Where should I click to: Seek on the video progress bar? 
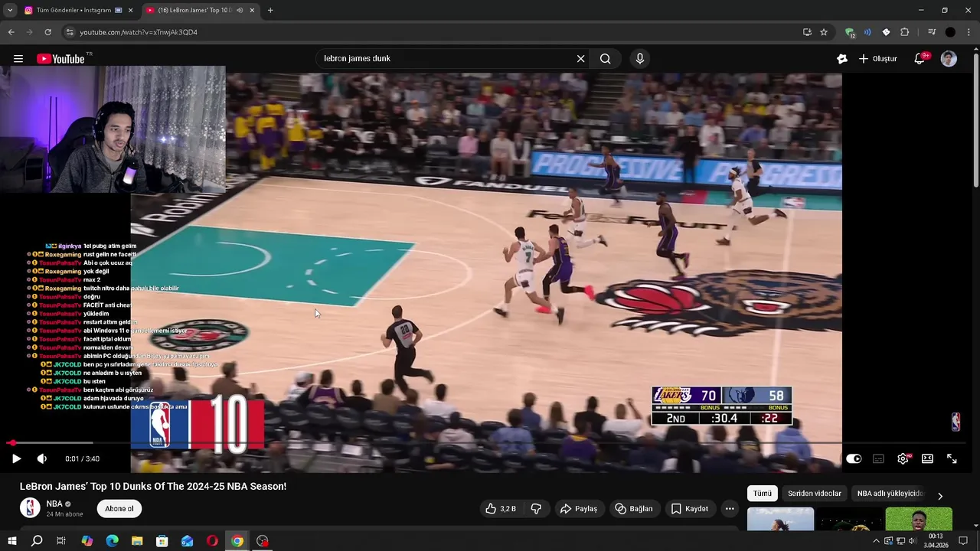pyautogui.click(x=485, y=443)
